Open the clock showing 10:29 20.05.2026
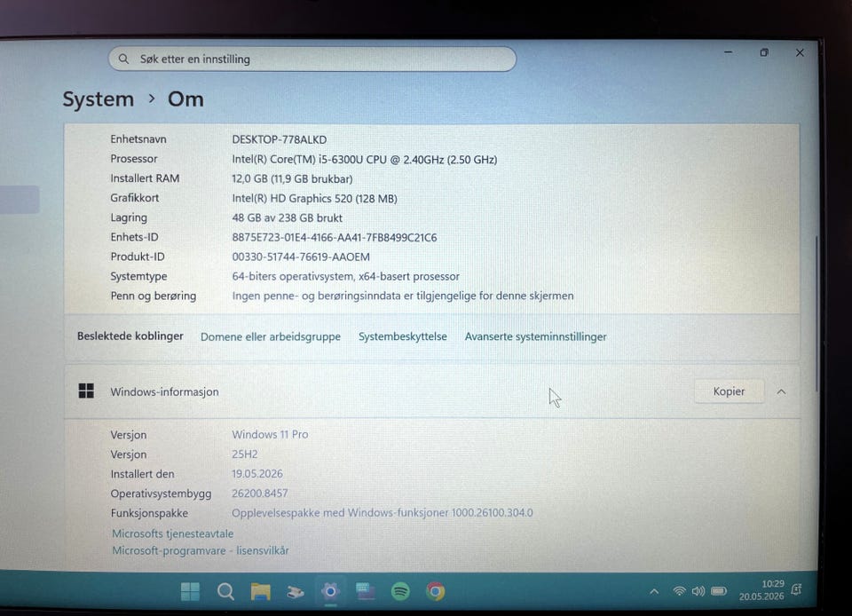Image resolution: width=852 pixels, height=616 pixels. tap(761, 590)
